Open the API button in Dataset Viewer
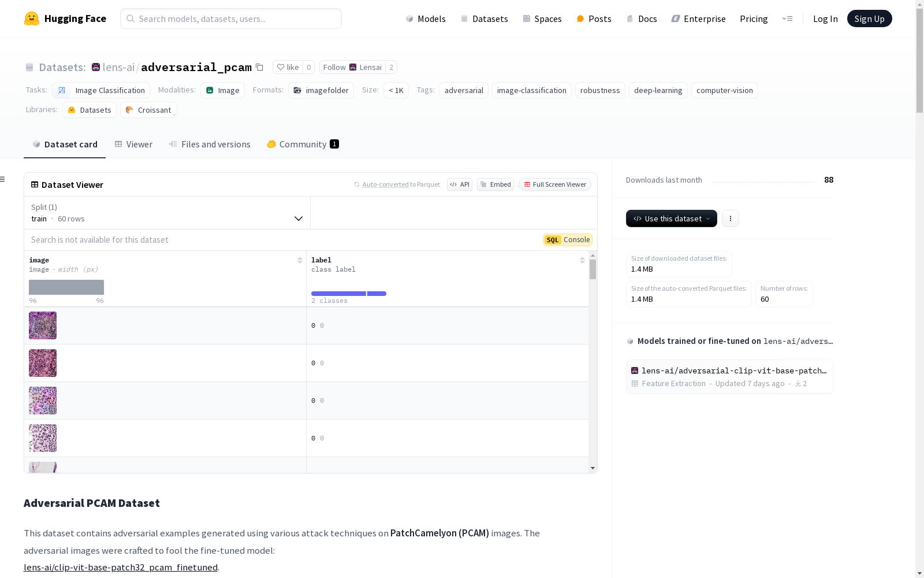 point(460,184)
